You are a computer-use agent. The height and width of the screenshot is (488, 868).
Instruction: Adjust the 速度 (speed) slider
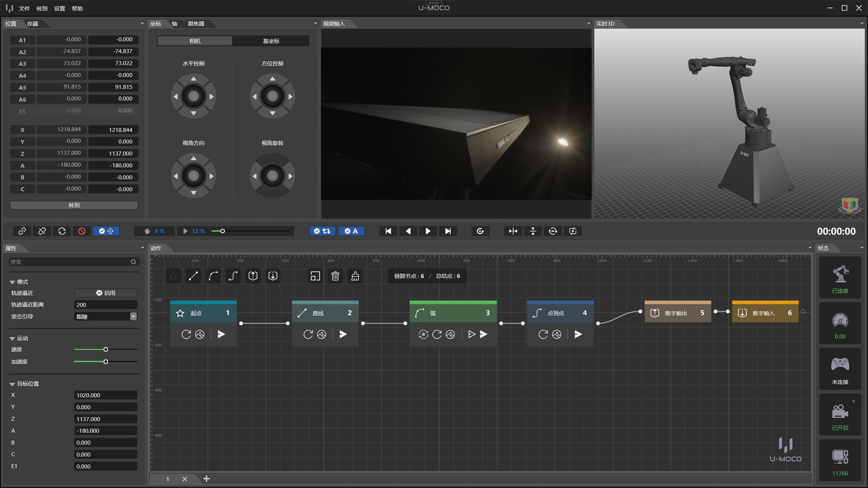click(105, 349)
